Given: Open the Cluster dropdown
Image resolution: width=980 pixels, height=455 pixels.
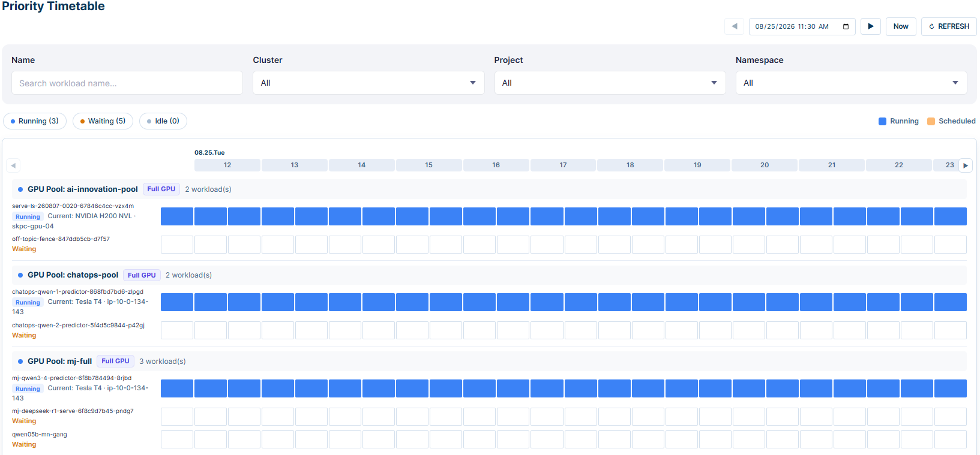Looking at the screenshot, I should (368, 83).
